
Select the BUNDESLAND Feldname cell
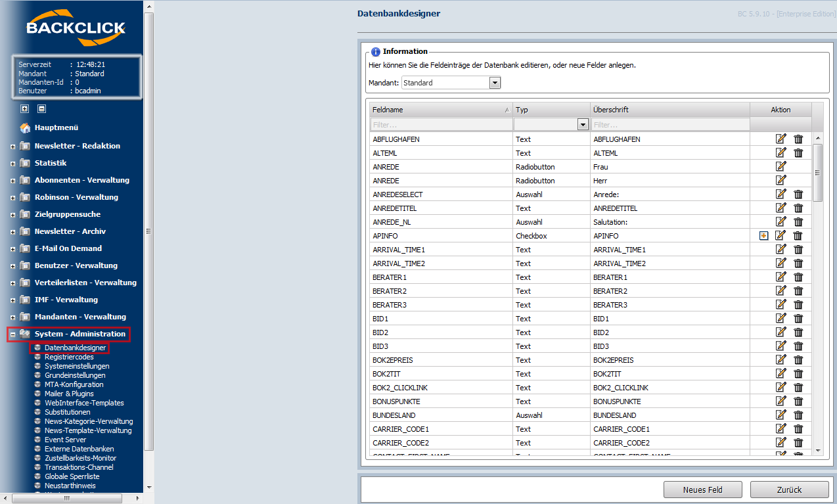coord(441,415)
